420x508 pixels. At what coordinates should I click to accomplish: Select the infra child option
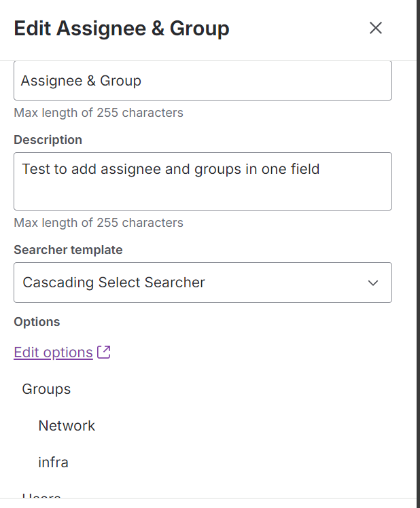[x=53, y=462]
